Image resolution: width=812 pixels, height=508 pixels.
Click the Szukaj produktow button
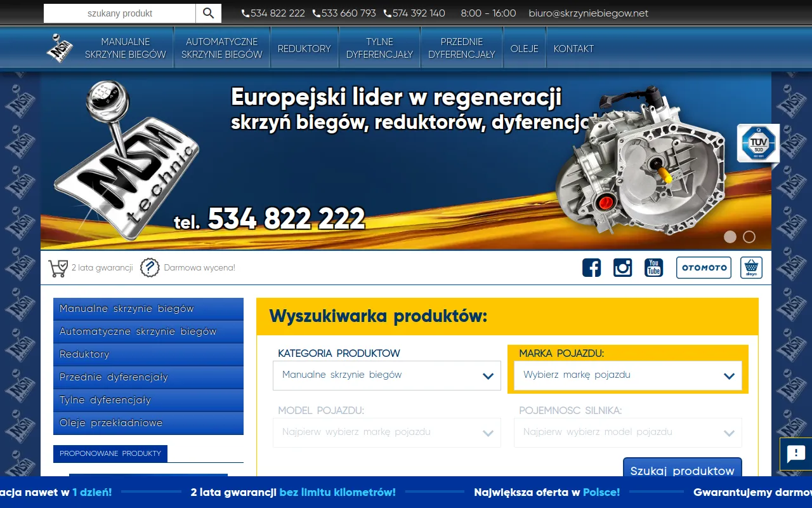[x=683, y=471]
